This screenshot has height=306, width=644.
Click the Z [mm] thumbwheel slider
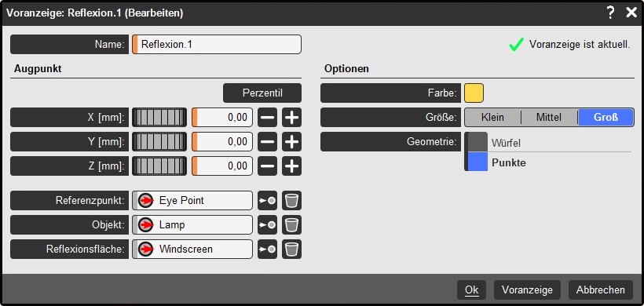click(x=159, y=166)
